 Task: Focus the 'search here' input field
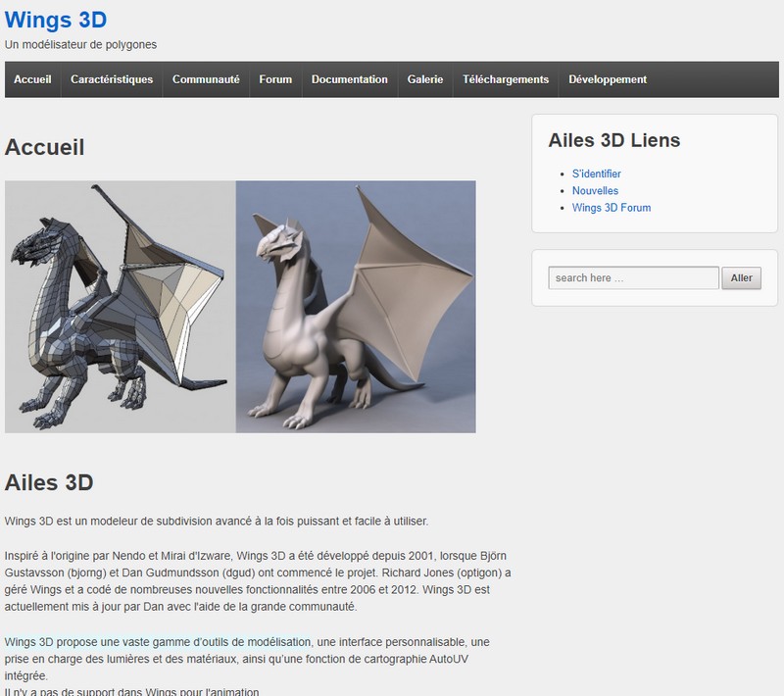pyautogui.click(x=633, y=278)
